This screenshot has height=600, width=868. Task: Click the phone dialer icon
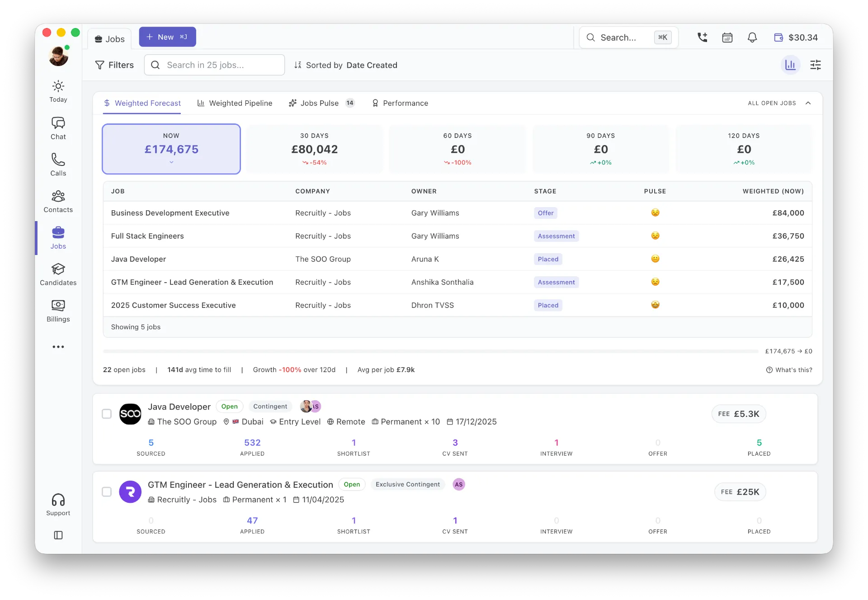[x=702, y=38]
